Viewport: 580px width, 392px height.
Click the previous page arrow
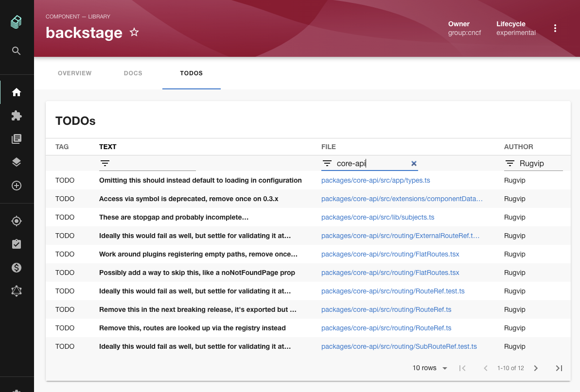pyautogui.click(x=486, y=368)
